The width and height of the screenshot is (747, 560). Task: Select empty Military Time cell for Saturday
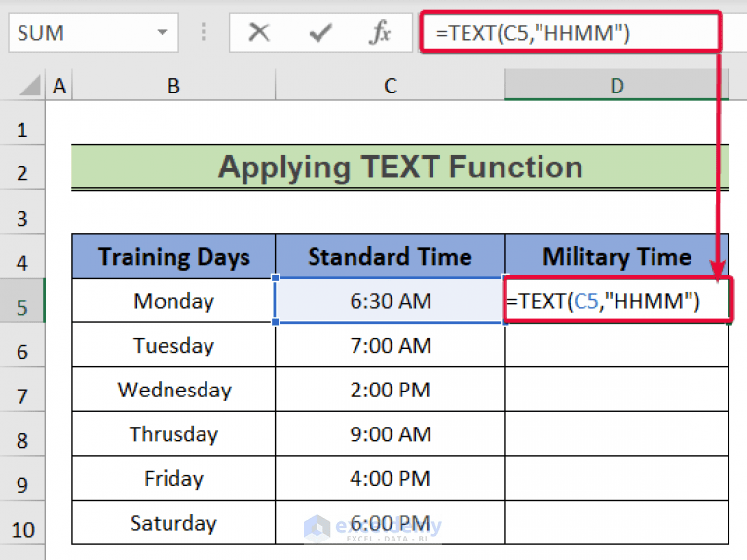pyautogui.click(x=616, y=523)
